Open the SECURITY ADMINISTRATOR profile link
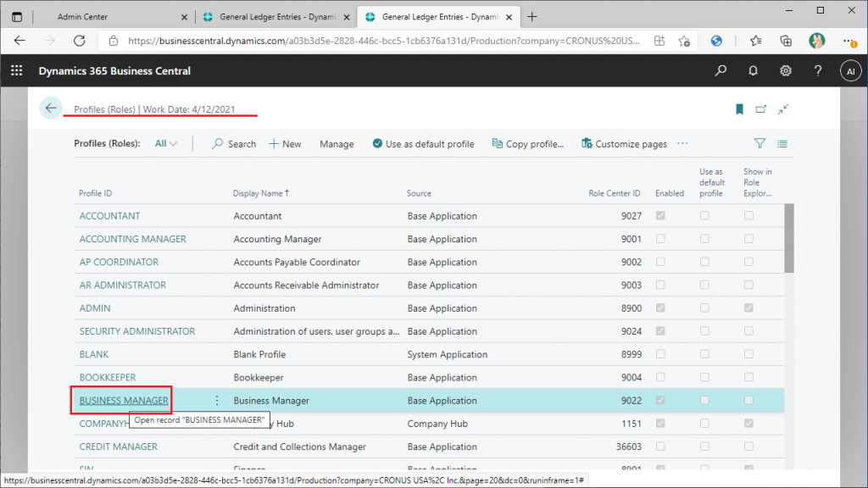Viewport: 868px width, 488px height. point(137,331)
